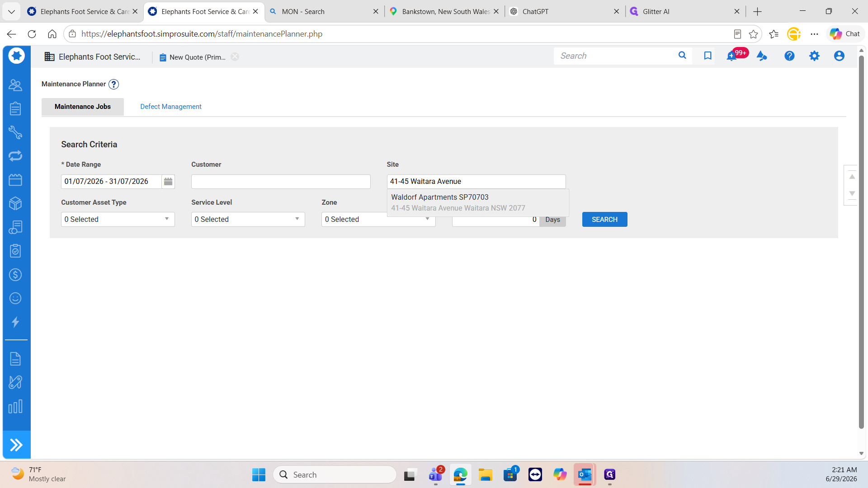Expand Service Level dropdown
This screenshot has height=488, width=868.
click(x=248, y=220)
